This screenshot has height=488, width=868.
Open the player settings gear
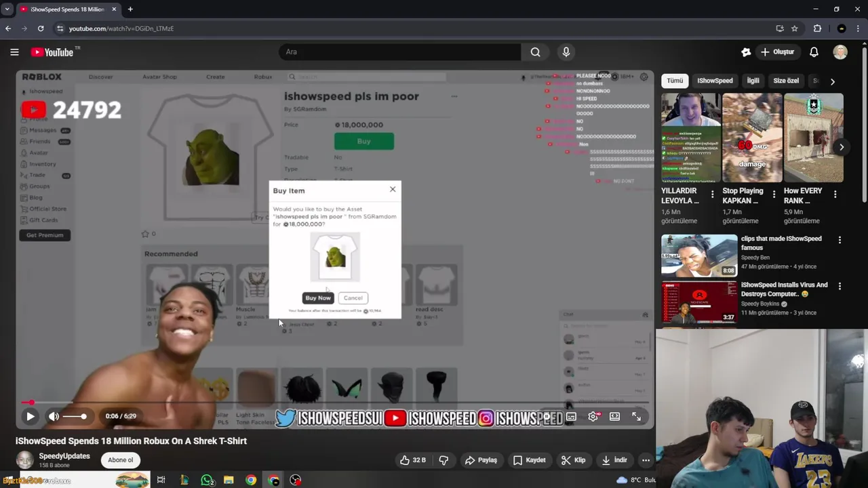[593, 416]
